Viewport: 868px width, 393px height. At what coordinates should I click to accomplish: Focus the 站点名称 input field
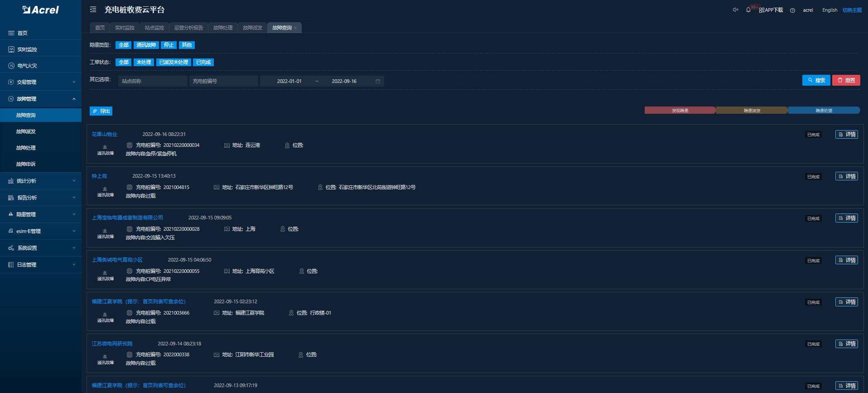click(x=153, y=81)
